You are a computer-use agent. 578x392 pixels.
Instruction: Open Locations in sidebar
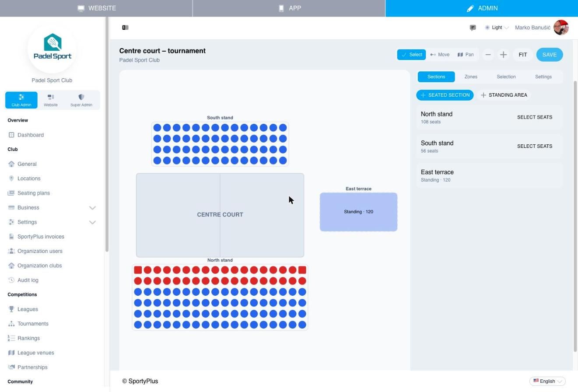click(x=29, y=178)
